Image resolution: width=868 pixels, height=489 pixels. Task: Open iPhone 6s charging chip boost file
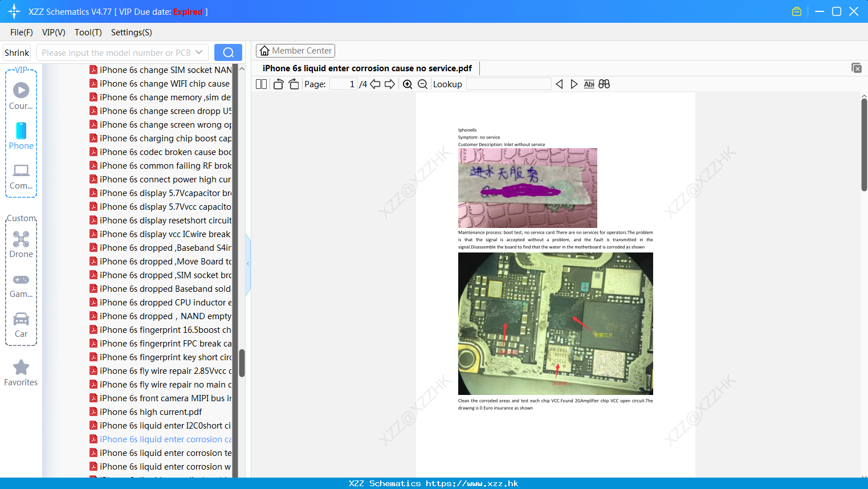pyautogui.click(x=161, y=138)
